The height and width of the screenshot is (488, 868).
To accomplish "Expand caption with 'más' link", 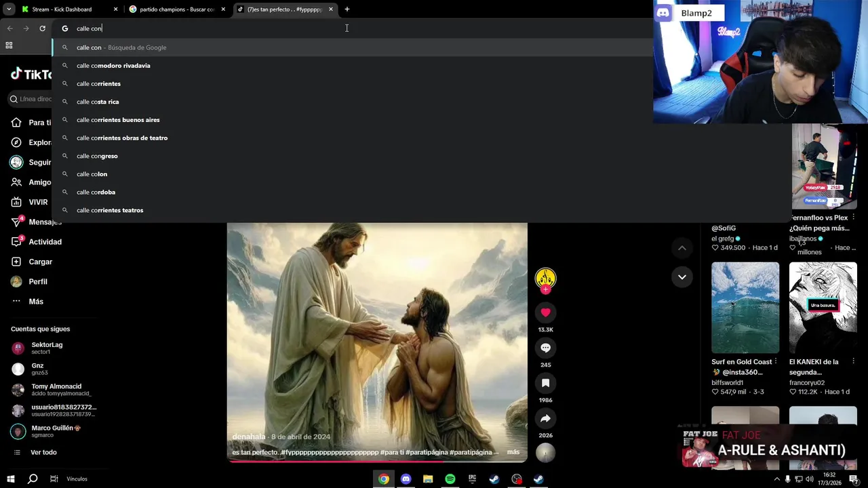I will (513, 452).
